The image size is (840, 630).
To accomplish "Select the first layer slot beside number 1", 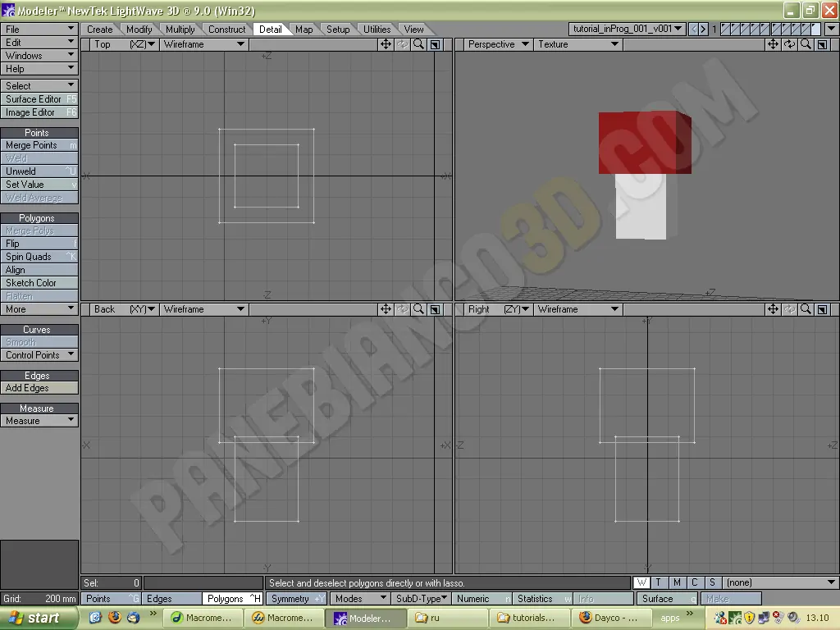I will click(725, 29).
